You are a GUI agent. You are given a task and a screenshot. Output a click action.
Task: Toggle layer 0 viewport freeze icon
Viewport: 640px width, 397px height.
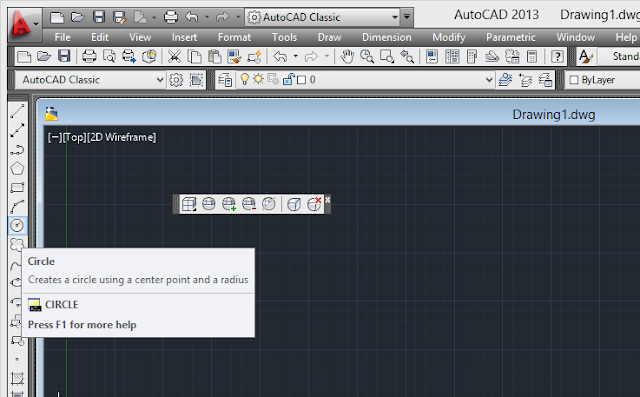[273, 79]
